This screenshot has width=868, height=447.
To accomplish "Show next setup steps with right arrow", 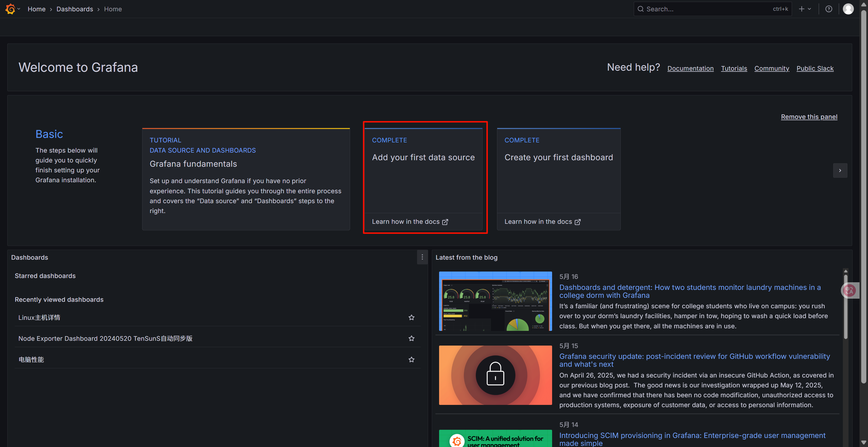I will coord(840,170).
